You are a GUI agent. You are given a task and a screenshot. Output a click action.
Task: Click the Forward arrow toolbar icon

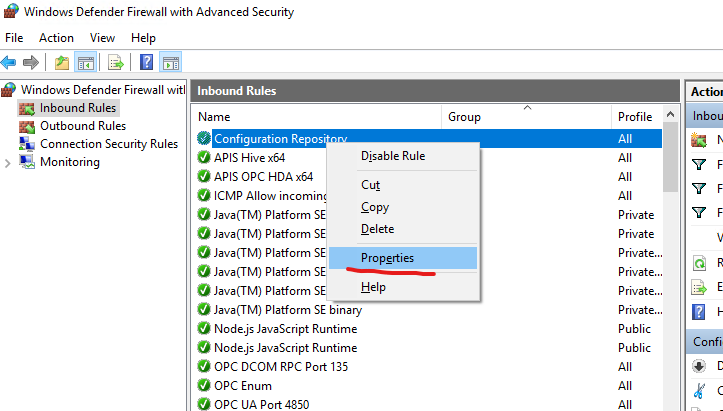tap(29, 62)
